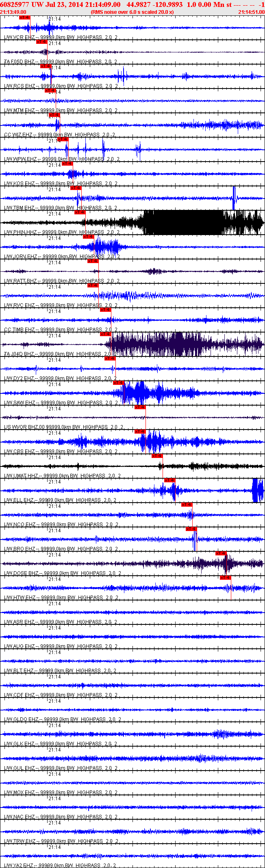Click the red pick marker on UW.DY2 trace
The width and height of the screenshot is (265, 868).
110,358
